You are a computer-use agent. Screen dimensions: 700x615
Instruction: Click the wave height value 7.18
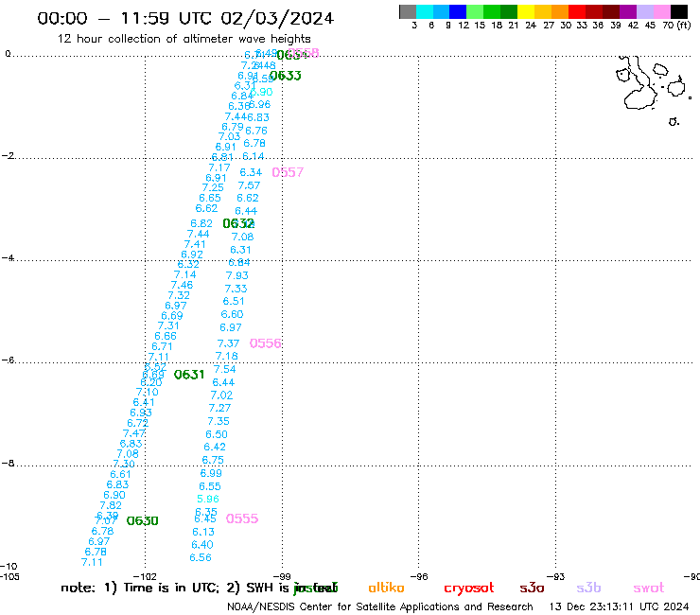pyautogui.click(x=227, y=356)
